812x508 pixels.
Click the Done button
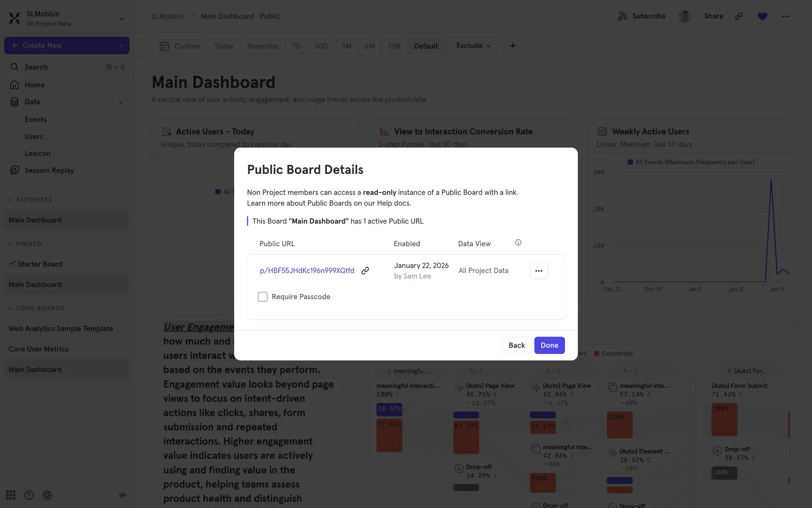(549, 345)
